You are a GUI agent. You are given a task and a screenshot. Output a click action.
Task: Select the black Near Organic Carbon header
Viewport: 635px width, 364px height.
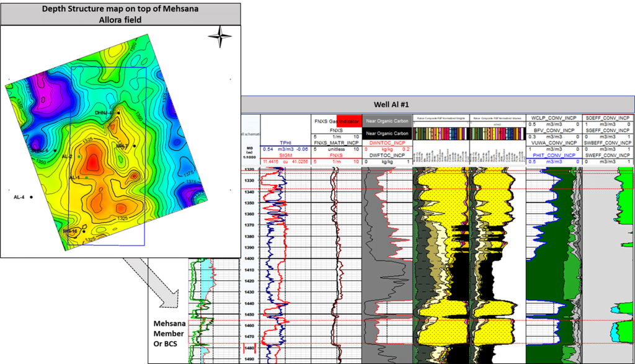pyautogui.click(x=387, y=133)
